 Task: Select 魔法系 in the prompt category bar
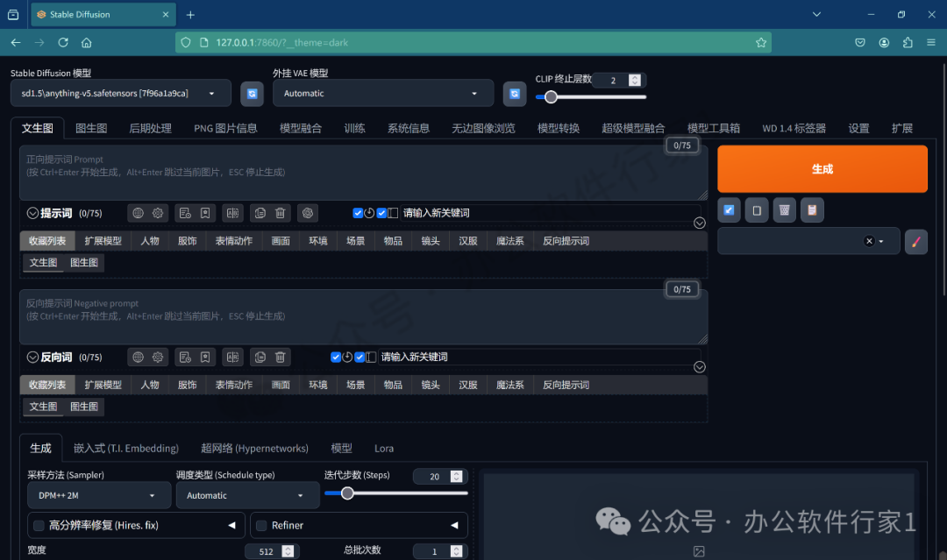coord(511,240)
